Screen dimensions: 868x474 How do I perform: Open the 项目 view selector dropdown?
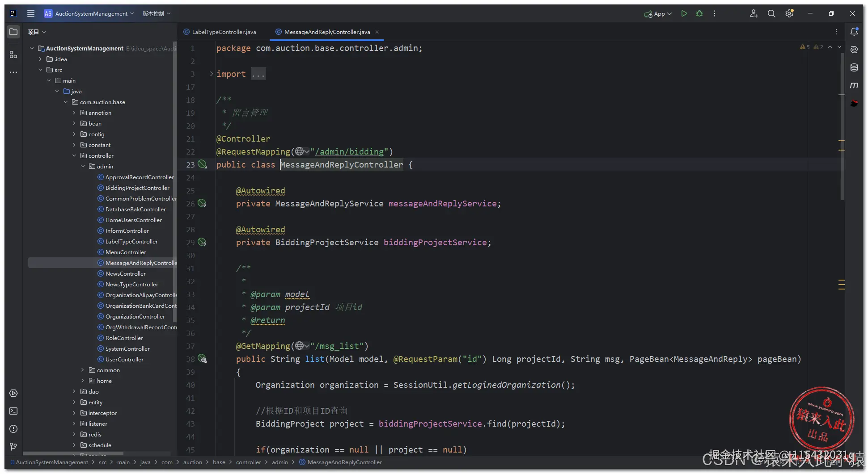tap(37, 32)
